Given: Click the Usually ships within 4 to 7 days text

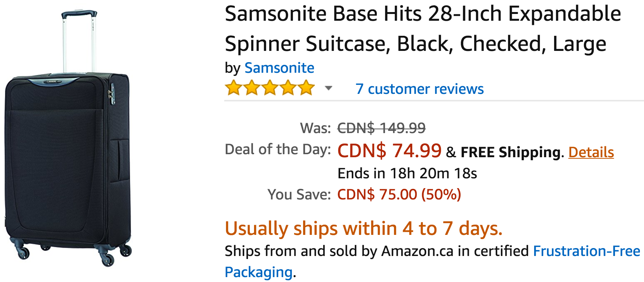Looking at the screenshot, I should click(x=364, y=228).
